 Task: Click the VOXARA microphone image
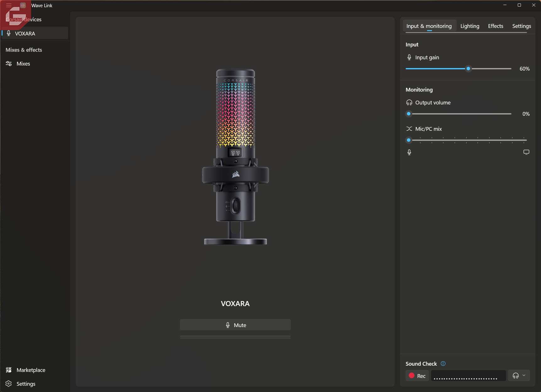pos(235,157)
